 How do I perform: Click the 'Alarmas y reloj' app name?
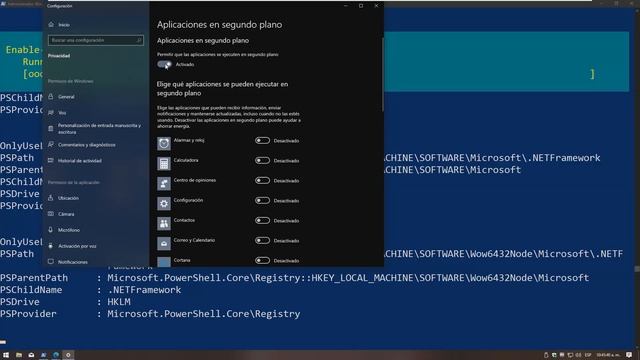click(x=189, y=140)
